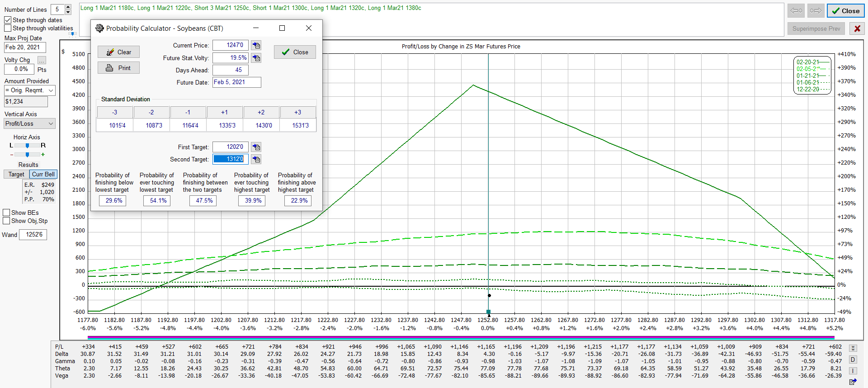Viewport: 868px width, 388px height.
Task: Click the next position right-arrow button
Action: click(x=816, y=10)
